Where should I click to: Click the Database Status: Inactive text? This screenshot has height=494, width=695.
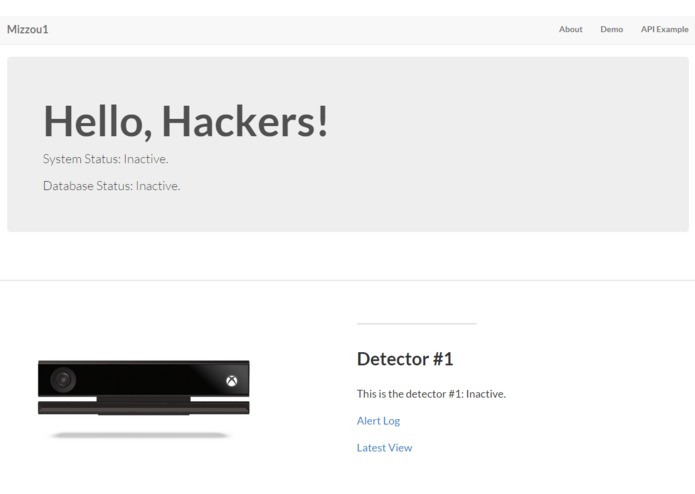[112, 186]
